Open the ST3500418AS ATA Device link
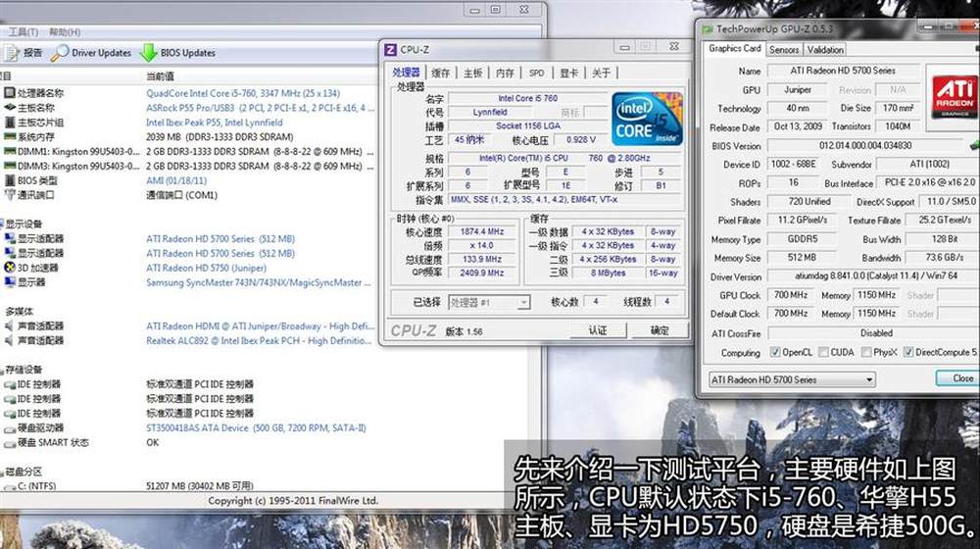Image resolution: width=980 pixels, height=549 pixels. pos(256,428)
